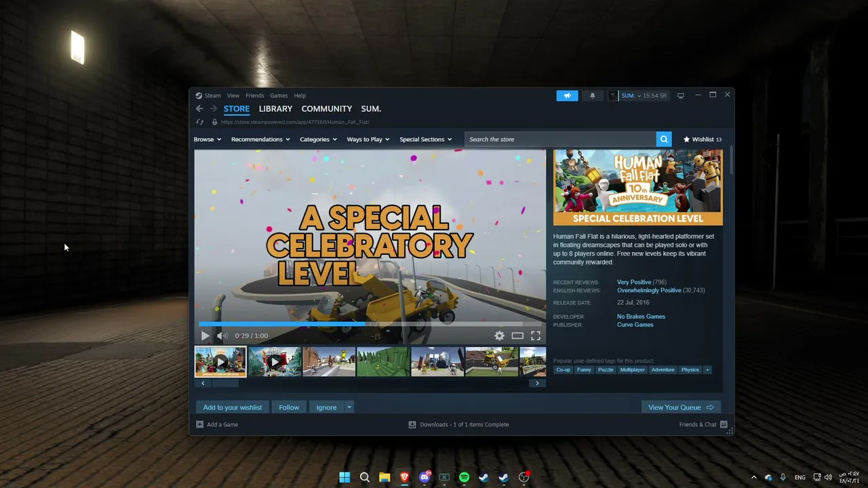Open File Explorer from the taskbar
This screenshot has height=488, width=868.
(x=384, y=477)
